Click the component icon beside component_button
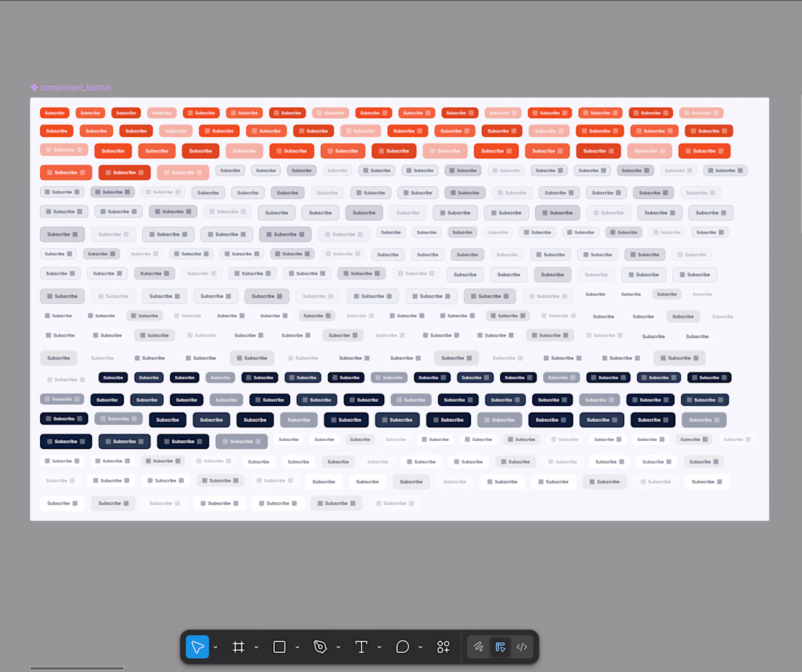The height and width of the screenshot is (672, 802). 34,87
